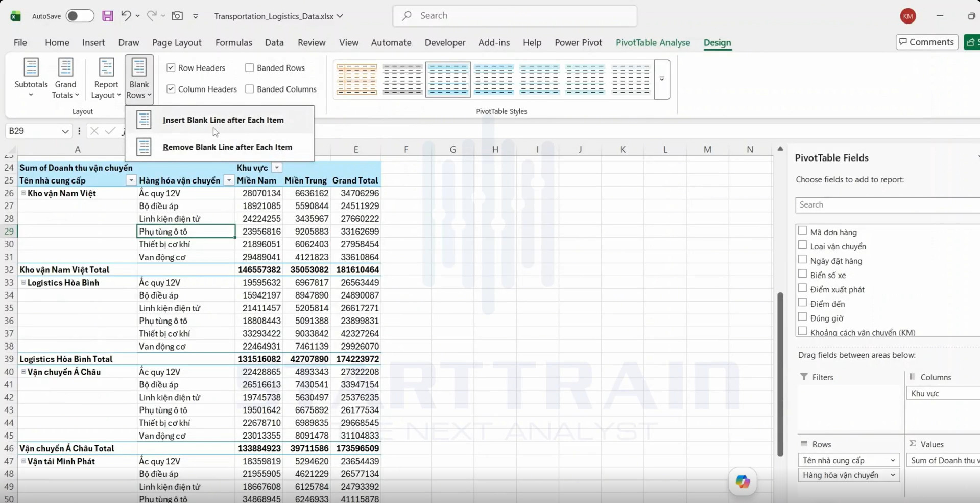Check the Biển số xe field
The height and width of the screenshot is (503, 980).
pos(802,274)
